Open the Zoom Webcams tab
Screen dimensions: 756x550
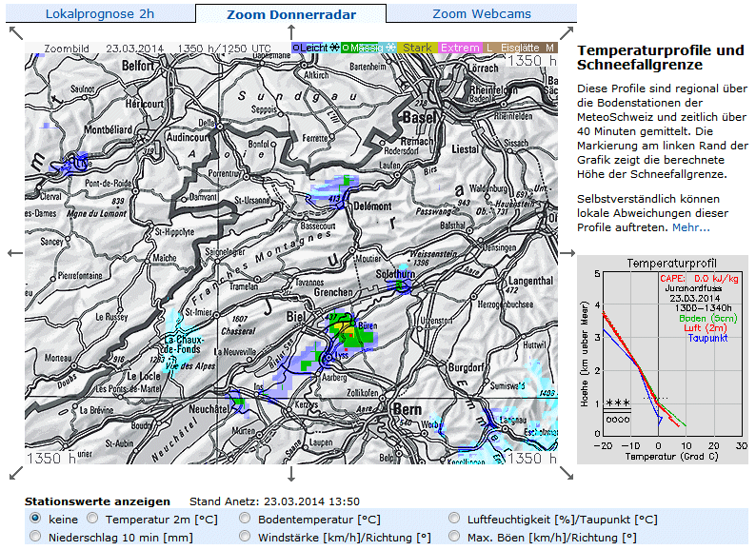[x=481, y=14]
